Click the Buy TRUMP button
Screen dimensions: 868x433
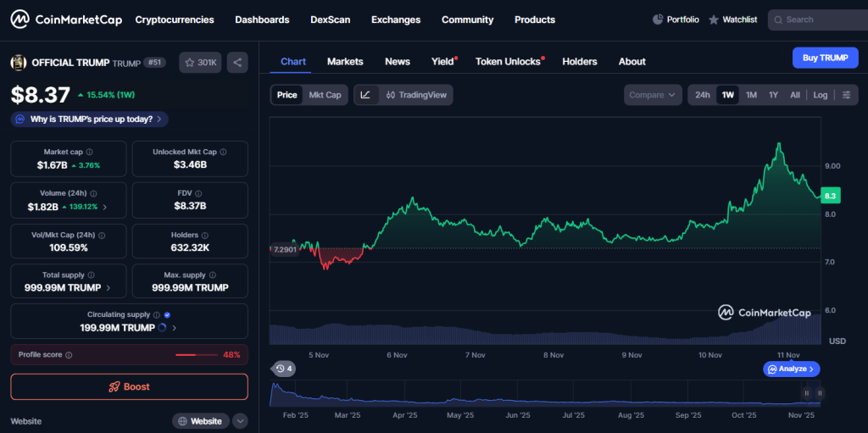coord(824,58)
